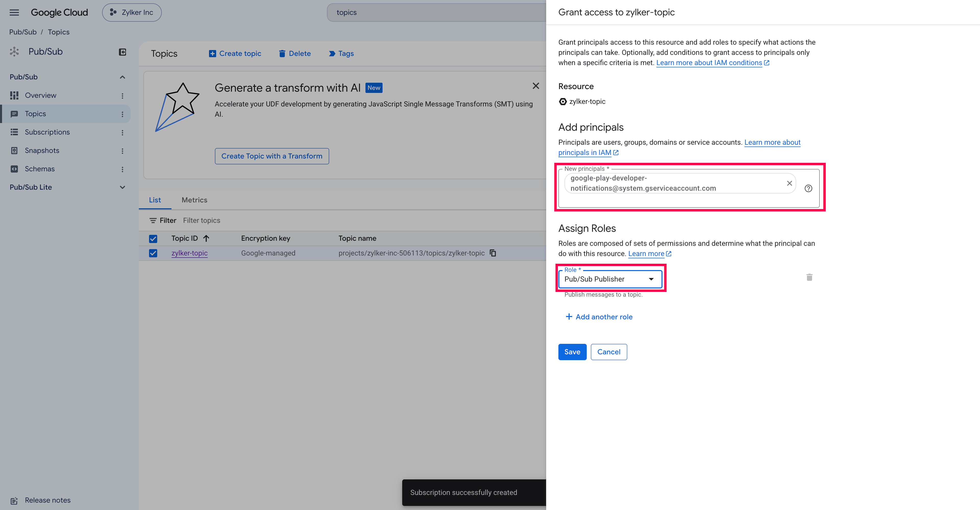980x510 pixels.
Task: Click the Encryption key column header
Action: 265,239
